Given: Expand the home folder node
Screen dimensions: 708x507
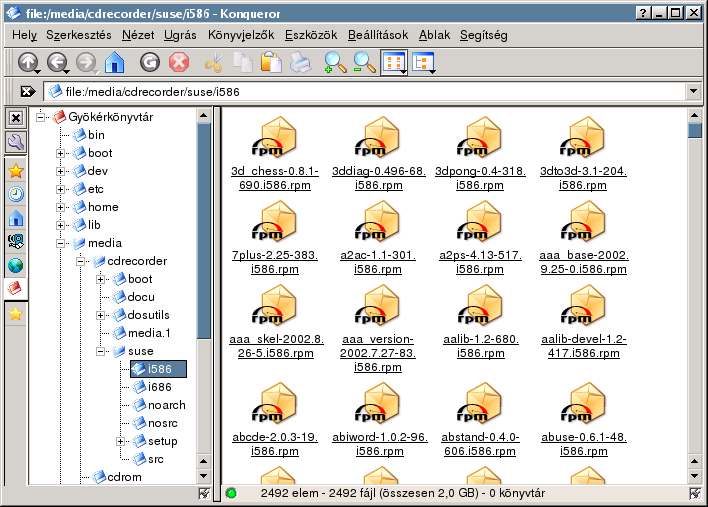Looking at the screenshot, I should pyautogui.click(x=60, y=208).
